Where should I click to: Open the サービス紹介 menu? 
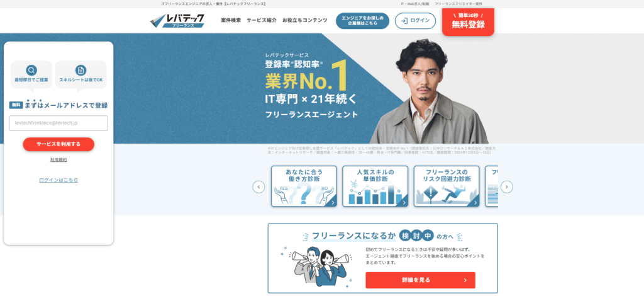point(262,20)
